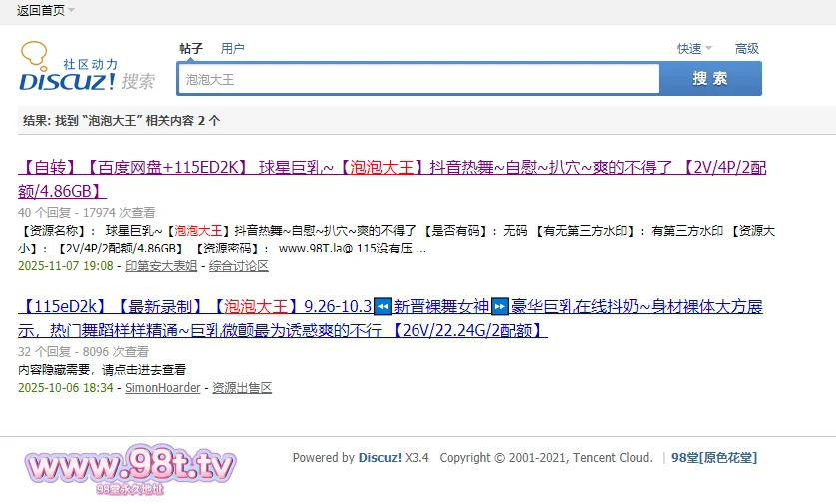
Task: Open the 快速 search dropdown
Action: click(694, 48)
